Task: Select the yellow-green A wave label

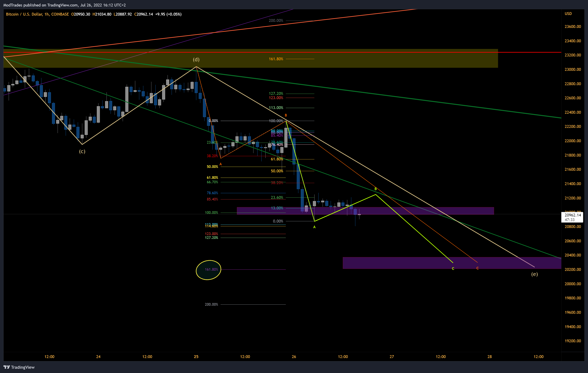Action: 314,227
